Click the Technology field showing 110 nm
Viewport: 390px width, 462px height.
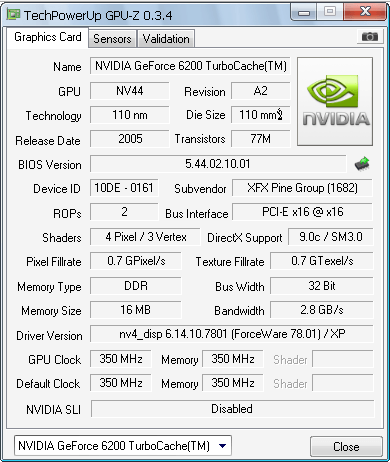pos(130,115)
